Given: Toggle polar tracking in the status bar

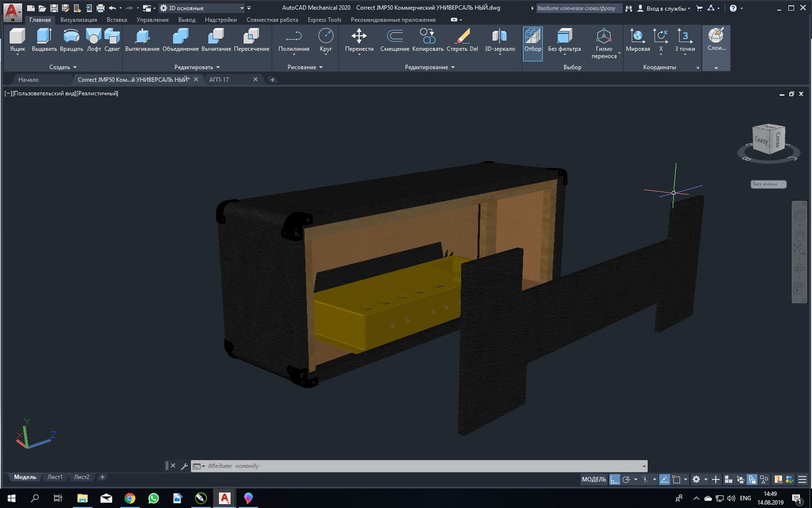Looking at the screenshot, I should (x=626, y=479).
